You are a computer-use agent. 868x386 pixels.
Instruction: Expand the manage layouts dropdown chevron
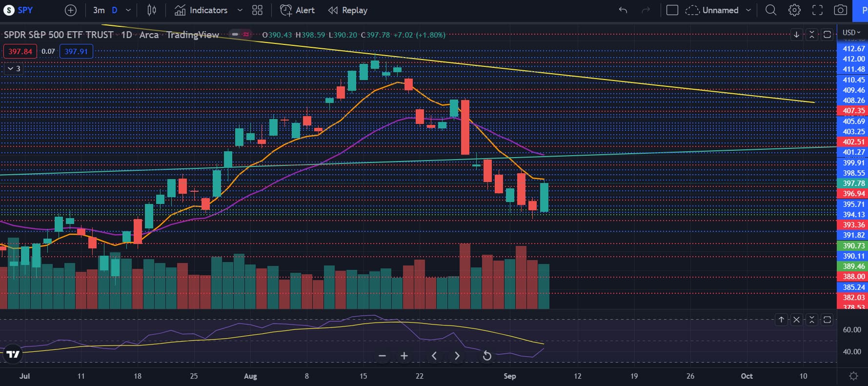(x=748, y=10)
